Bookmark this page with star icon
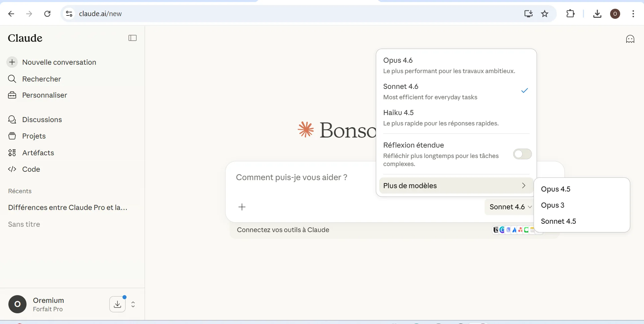The width and height of the screenshot is (644, 324). tap(545, 14)
